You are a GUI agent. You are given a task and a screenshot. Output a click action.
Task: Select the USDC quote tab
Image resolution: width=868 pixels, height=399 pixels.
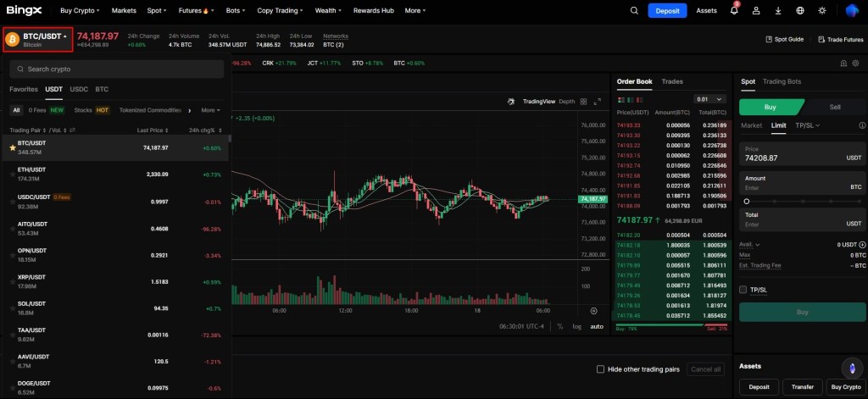[x=79, y=89]
